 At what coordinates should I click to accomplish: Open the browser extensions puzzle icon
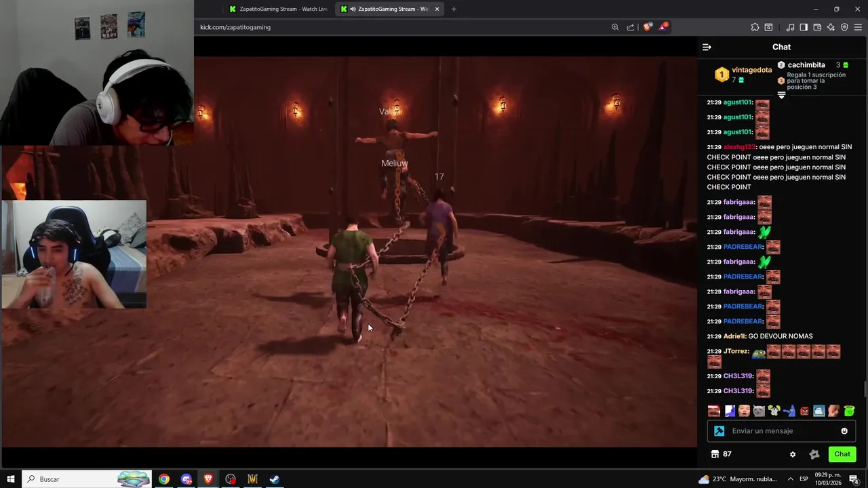(755, 27)
